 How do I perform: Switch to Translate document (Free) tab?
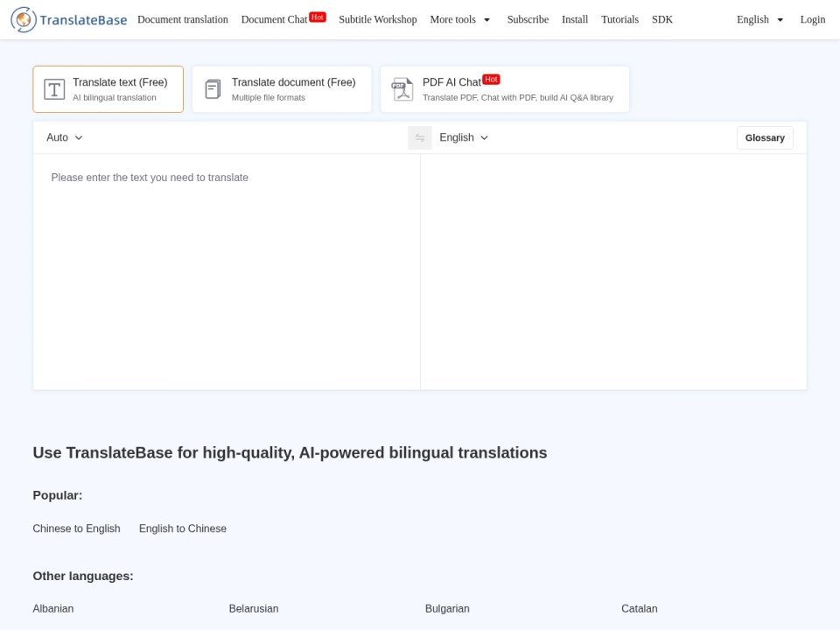(282, 89)
